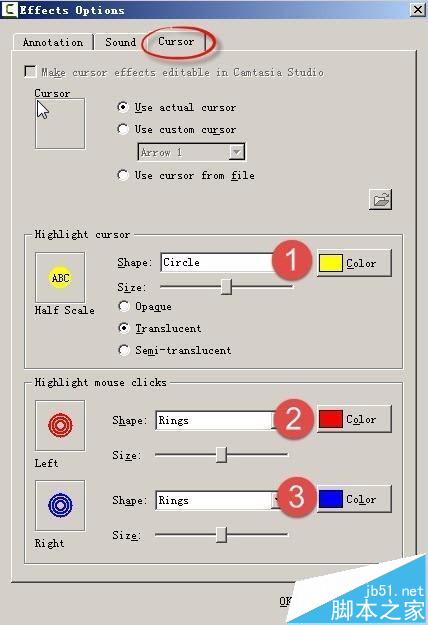Select Use custom cursor option
428x625 pixels.
(x=123, y=129)
